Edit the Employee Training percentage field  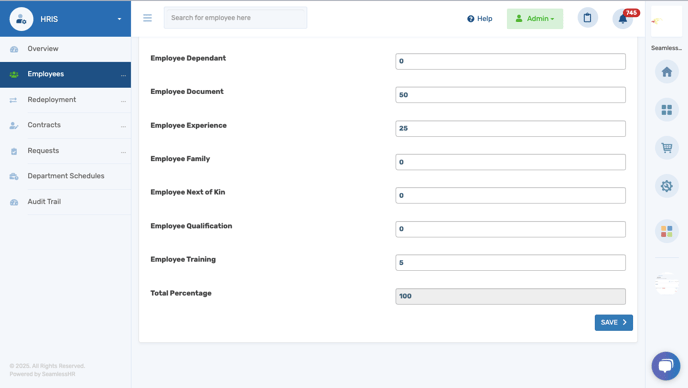point(510,262)
